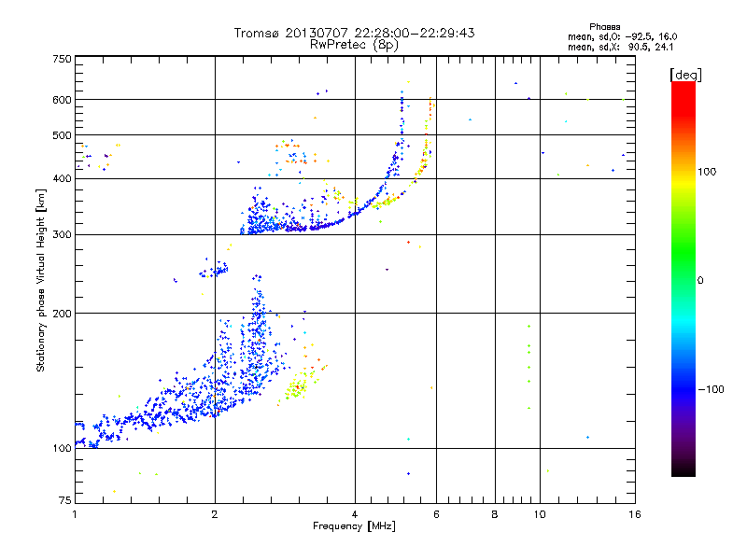Click the black bottom of the colorbar

click(684, 469)
